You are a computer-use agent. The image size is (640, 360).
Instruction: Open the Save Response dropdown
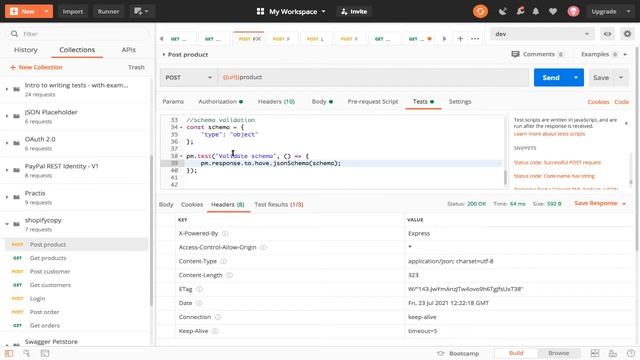(x=600, y=203)
